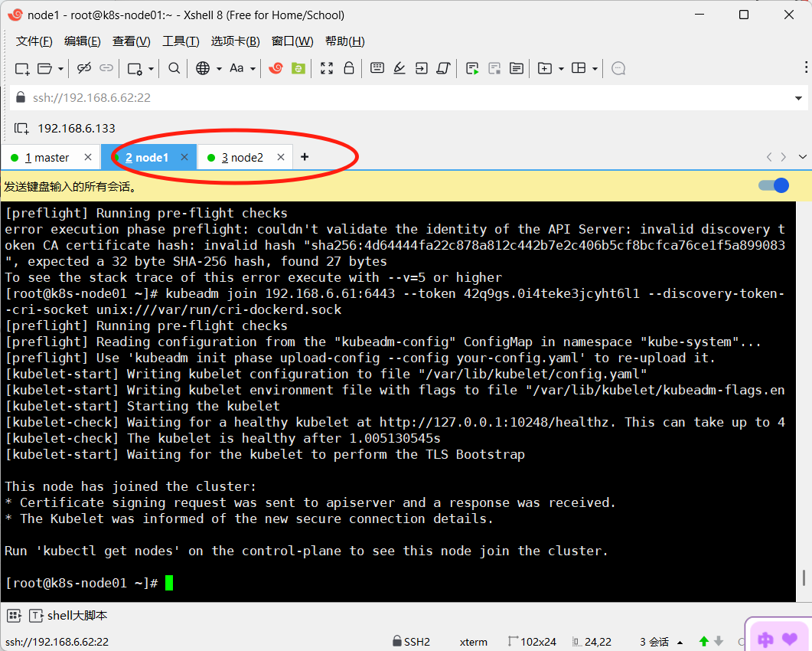Click the Encoding globe icon
The width and height of the screenshot is (812, 651).
click(203, 68)
